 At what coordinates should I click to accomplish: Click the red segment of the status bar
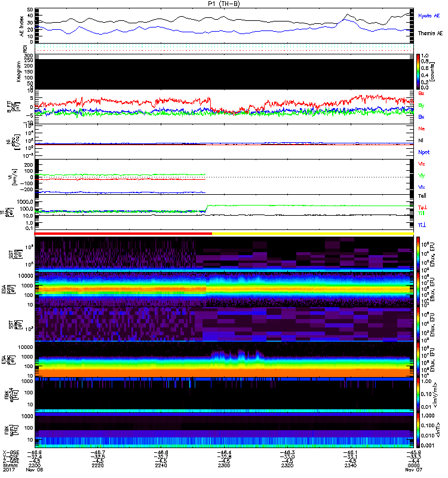tap(124, 234)
